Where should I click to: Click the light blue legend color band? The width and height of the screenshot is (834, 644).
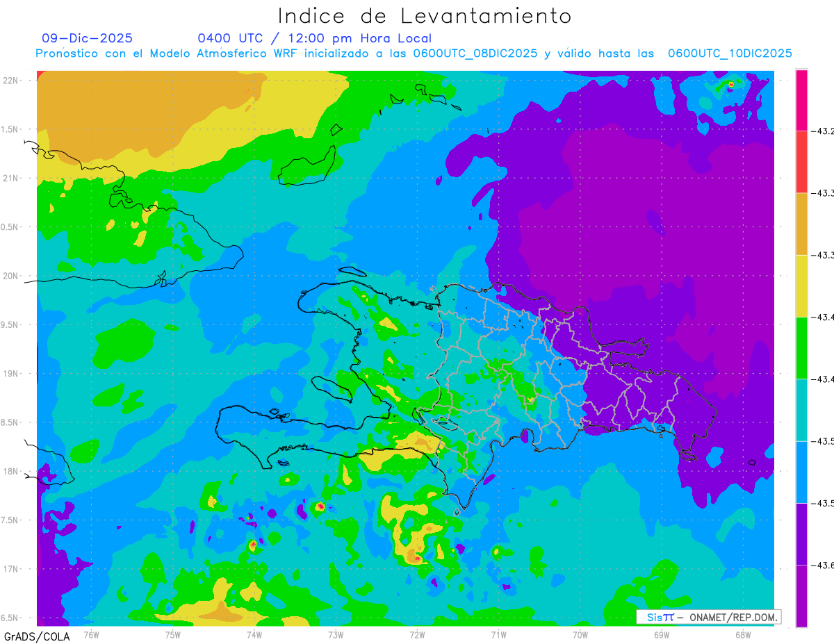(801, 472)
